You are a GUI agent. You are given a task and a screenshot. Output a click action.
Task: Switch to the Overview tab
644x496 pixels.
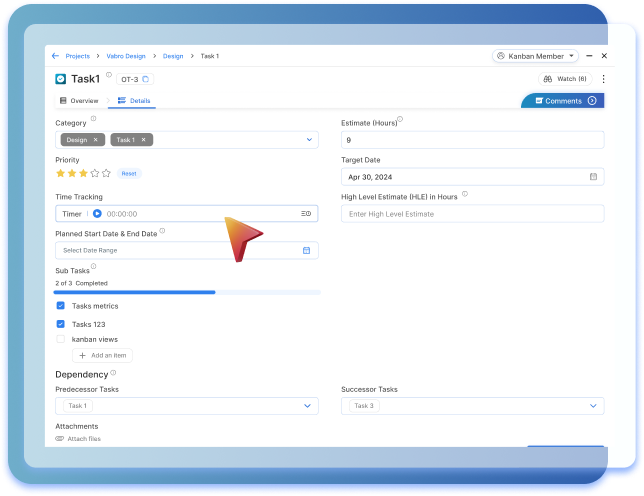[79, 101]
